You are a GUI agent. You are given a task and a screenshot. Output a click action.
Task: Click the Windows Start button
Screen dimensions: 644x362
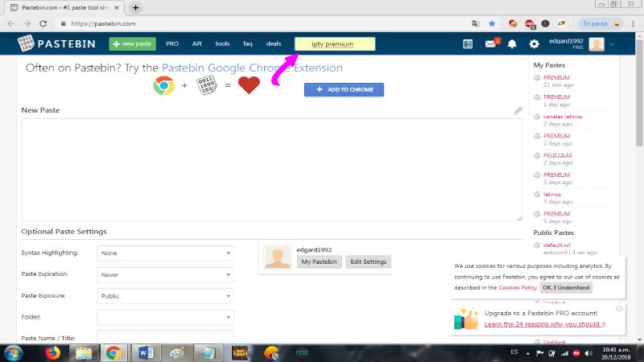[13, 353]
